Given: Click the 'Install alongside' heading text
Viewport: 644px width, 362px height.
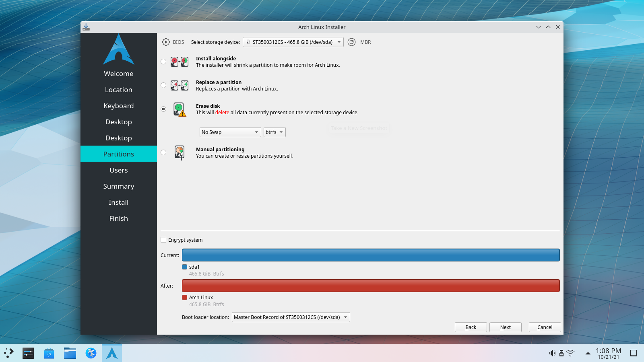Looking at the screenshot, I should (216, 59).
